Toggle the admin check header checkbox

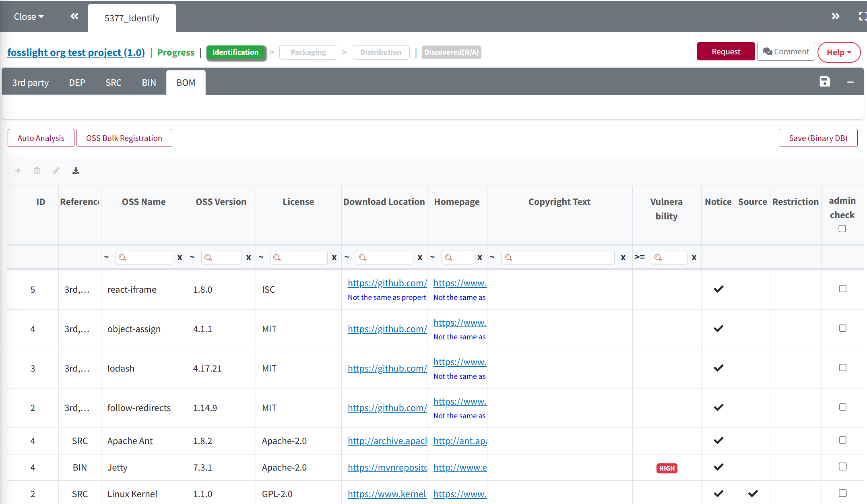coord(842,229)
